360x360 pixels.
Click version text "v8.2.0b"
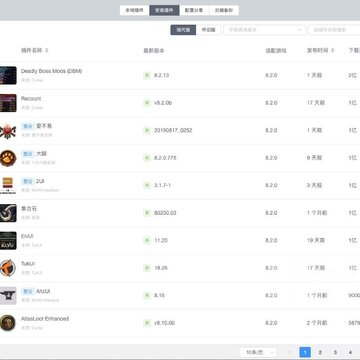pos(163,103)
